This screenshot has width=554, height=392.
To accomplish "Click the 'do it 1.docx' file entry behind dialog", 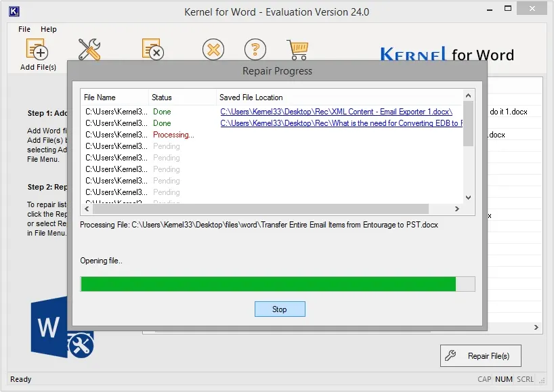I will point(509,112).
